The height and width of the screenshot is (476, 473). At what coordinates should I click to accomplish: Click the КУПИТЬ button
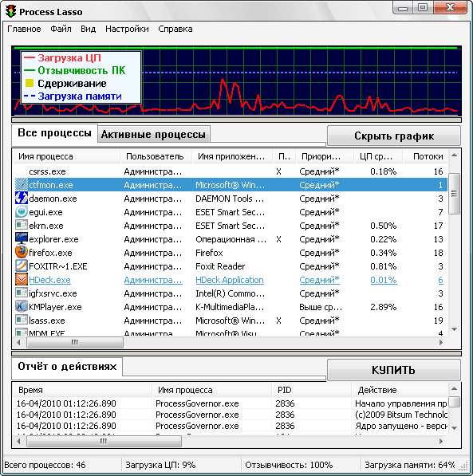[x=394, y=370]
